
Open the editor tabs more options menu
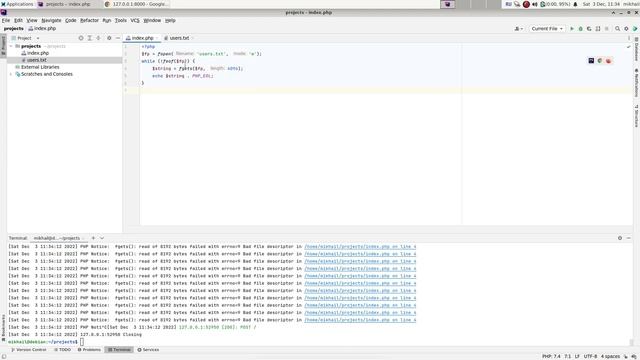pos(629,38)
